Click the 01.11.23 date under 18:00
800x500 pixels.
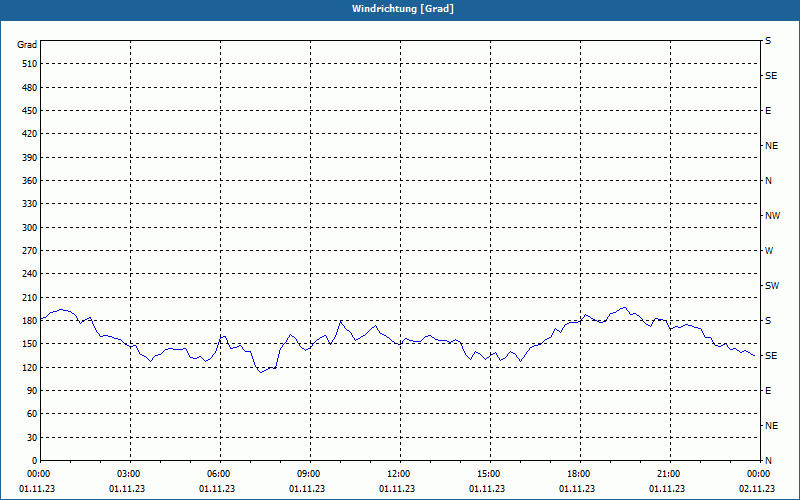click(577, 489)
